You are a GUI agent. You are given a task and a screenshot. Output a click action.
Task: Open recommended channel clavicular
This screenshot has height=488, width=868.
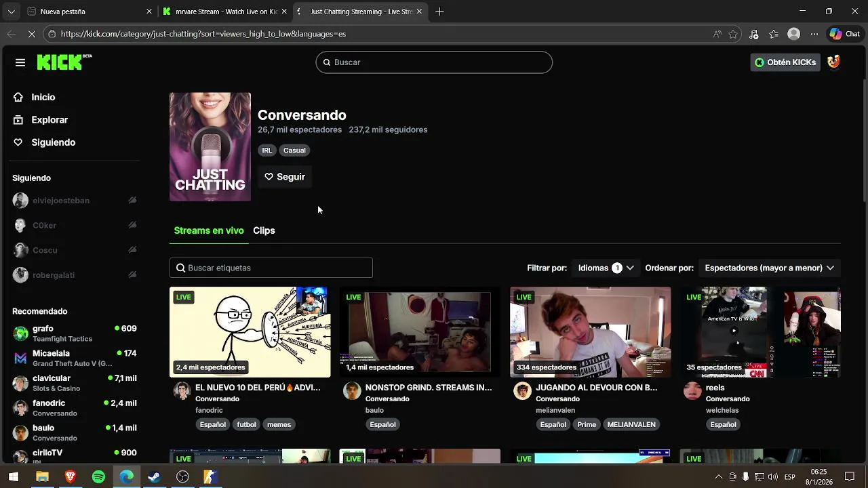tap(75, 383)
